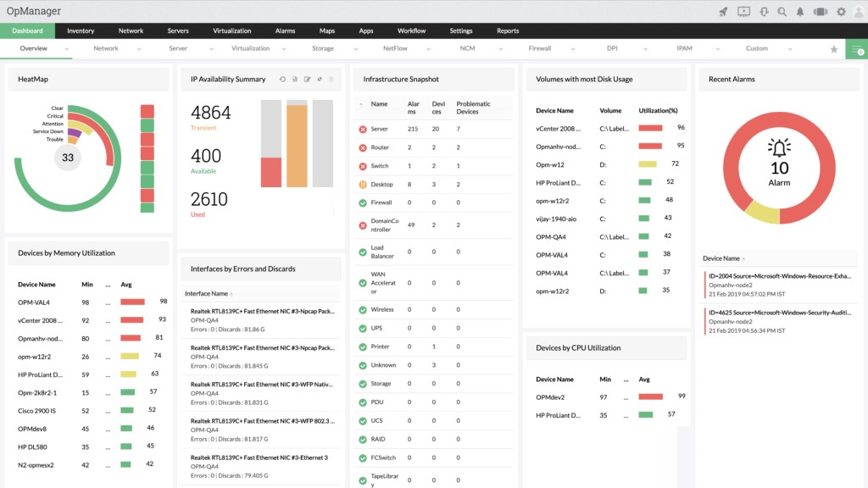
Task: Click the top red HeatMap square
Action: [147, 111]
